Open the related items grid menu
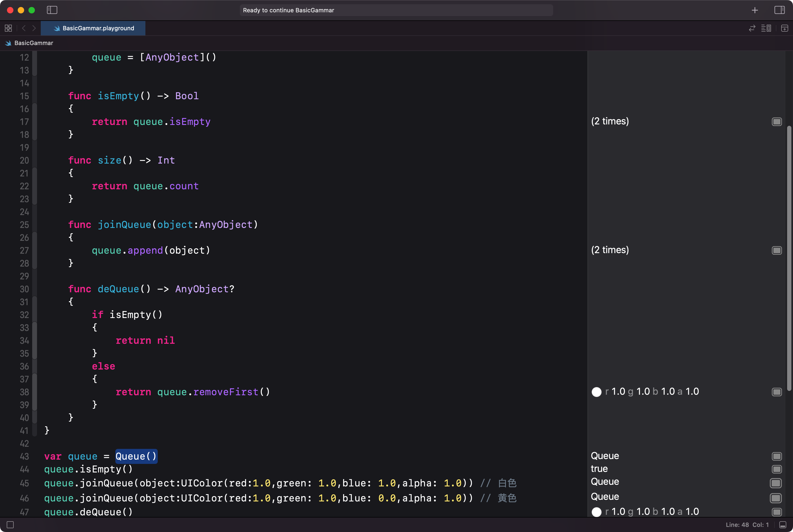Viewport: 793px width, 532px height. click(9, 28)
